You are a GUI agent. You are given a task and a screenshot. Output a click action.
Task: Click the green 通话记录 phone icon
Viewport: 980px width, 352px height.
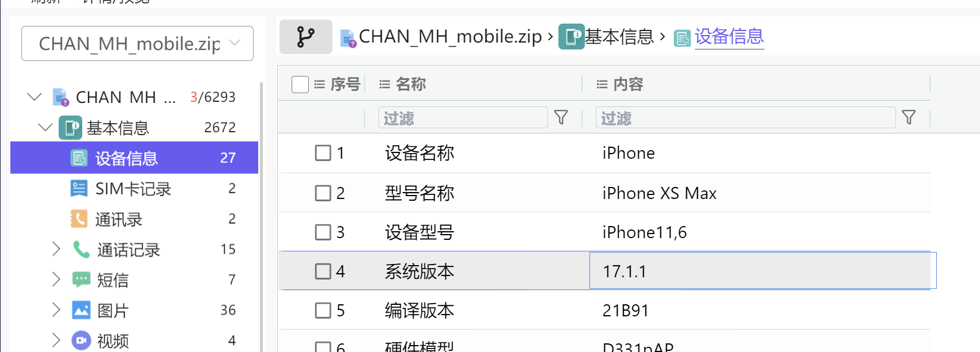click(x=81, y=250)
